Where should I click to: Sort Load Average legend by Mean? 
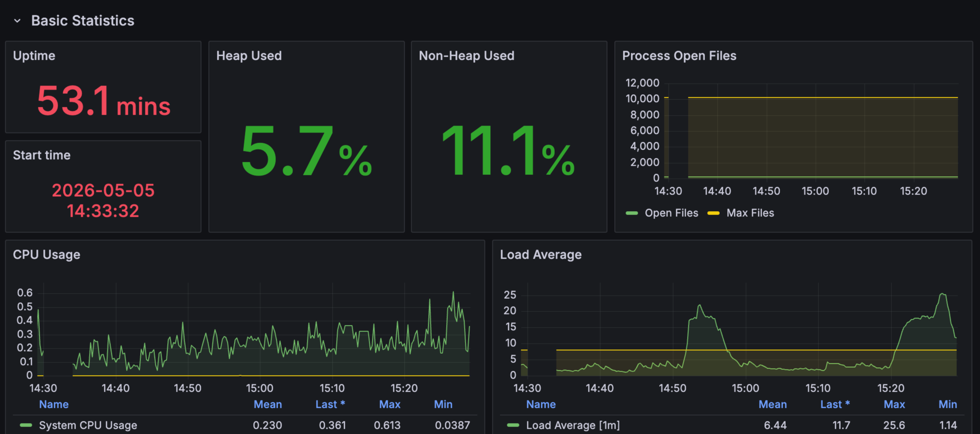(x=773, y=404)
